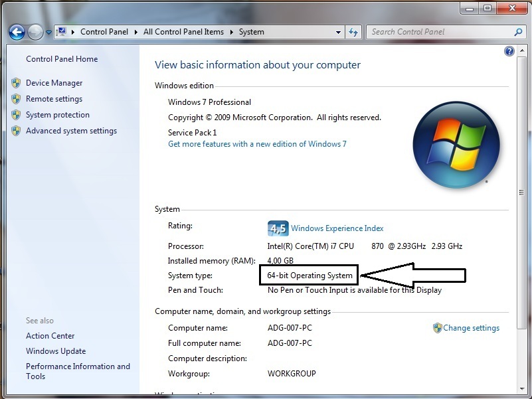Select Control Panel in the breadcrumb
This screenshot has width=532, height=399.
click(104, 32)
